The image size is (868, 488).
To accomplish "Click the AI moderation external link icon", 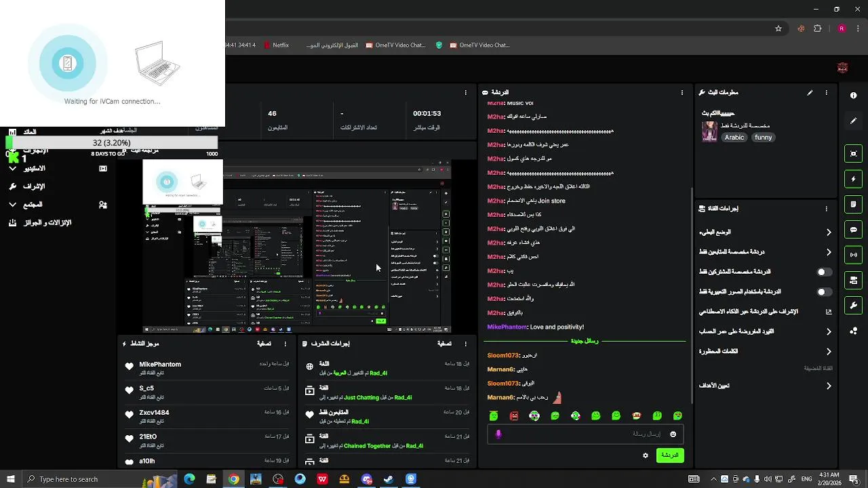I will 828,312.
